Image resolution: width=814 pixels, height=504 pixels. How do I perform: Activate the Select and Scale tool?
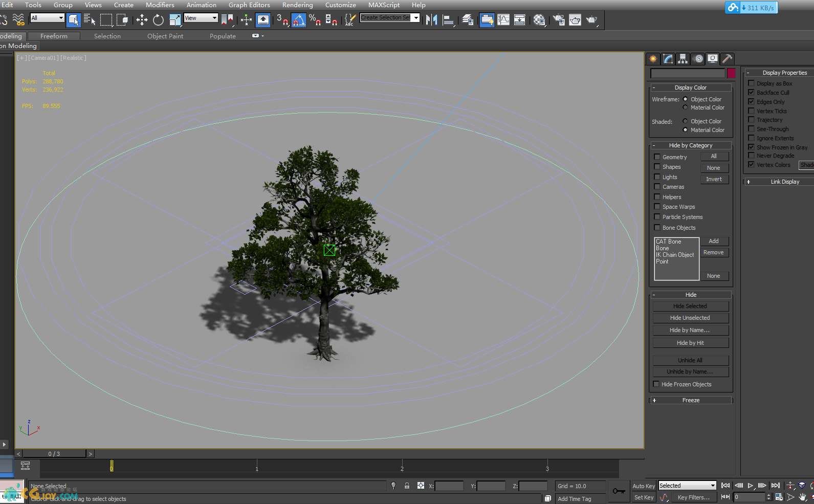click(175, 20)
